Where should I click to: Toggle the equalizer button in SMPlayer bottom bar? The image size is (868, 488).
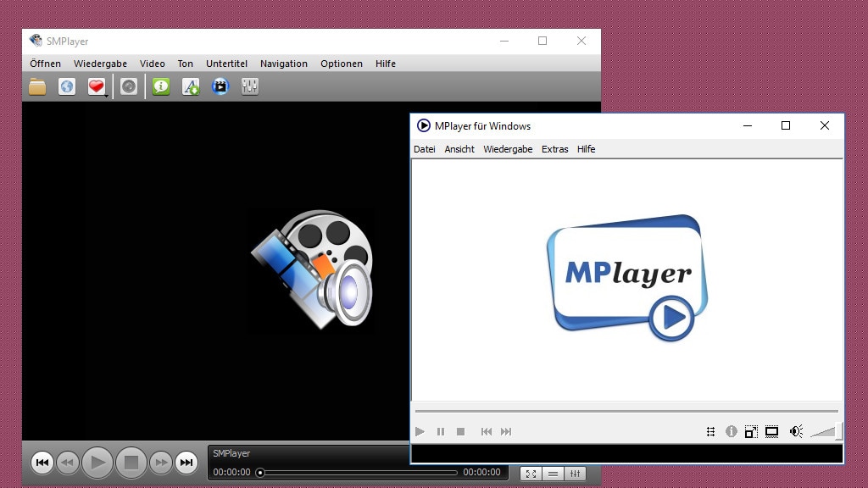pyautogui.click(x=576, y=474)
